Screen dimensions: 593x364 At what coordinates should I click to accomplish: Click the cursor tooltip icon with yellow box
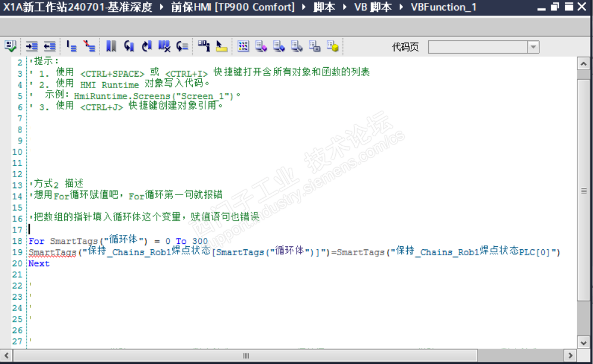coord(221,46)
